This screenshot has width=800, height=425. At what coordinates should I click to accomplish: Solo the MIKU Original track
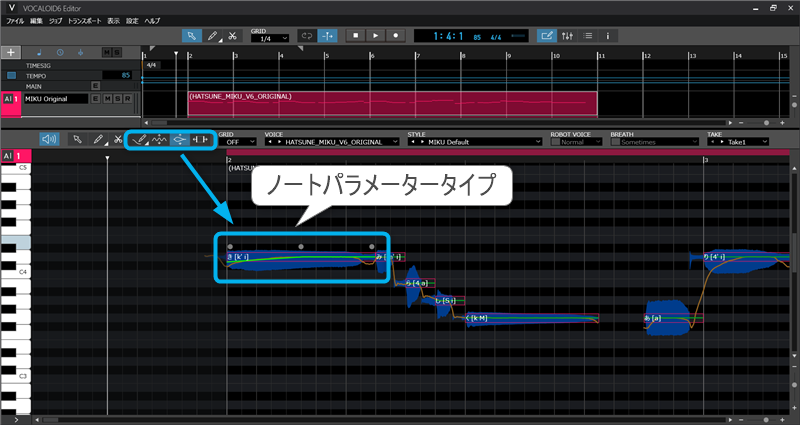click(x=117, y=98)
